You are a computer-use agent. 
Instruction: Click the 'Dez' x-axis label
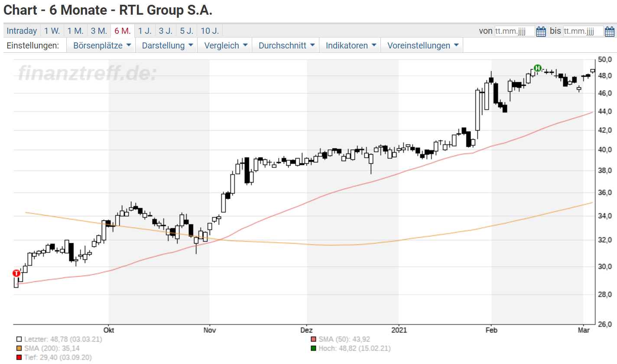tap(306, 330)
